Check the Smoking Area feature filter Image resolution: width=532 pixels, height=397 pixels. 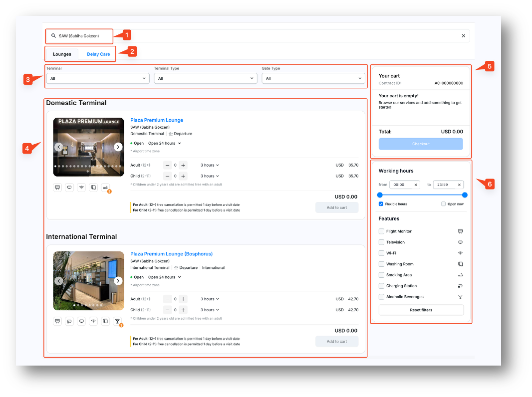[381, 275]
